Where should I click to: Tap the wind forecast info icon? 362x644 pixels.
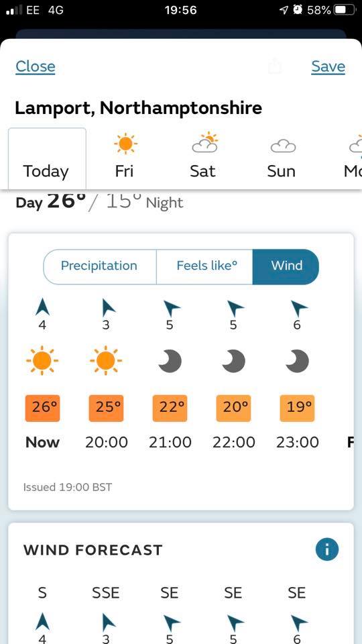[327, 549]
